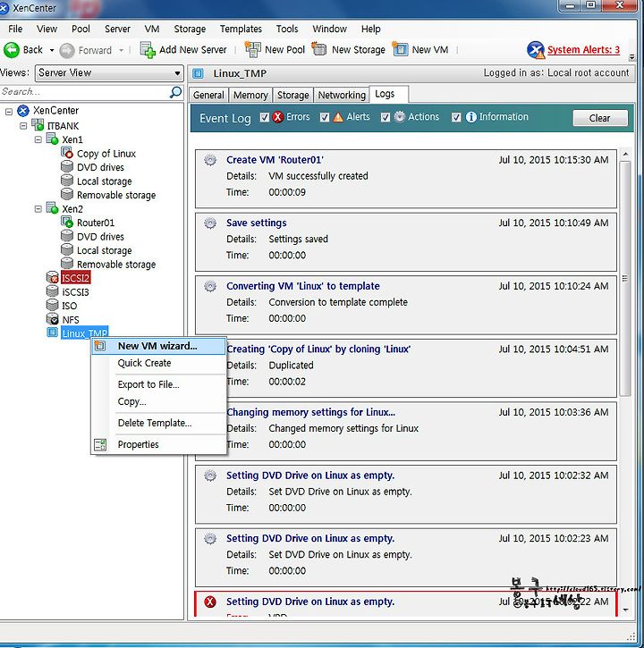This screenshot has height=648, width=644.
Task: Select Removable storage under Xen1
Action: coord(116,195)
